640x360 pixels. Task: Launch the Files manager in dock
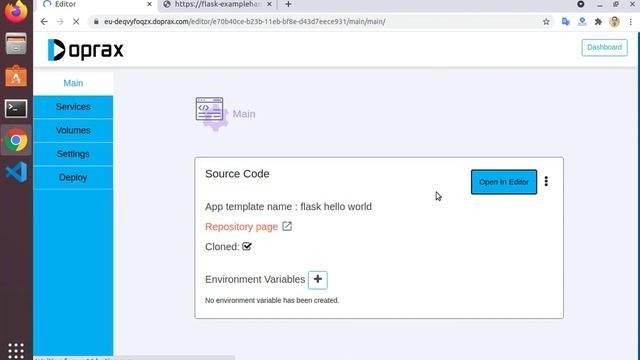(16, 43)
